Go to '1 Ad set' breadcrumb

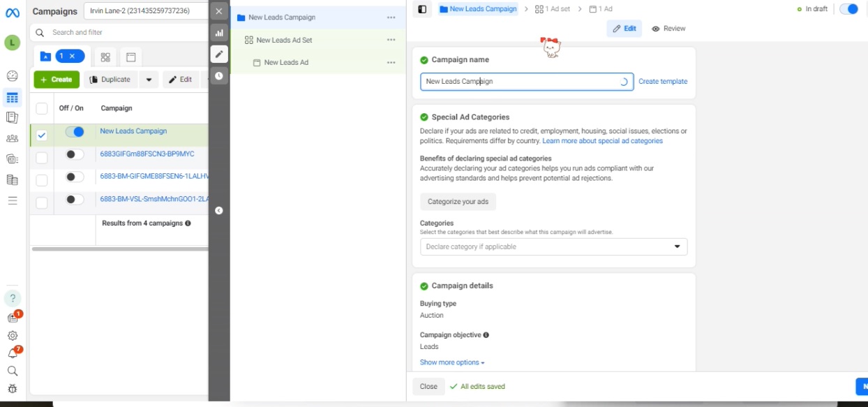(x=554, y=9)
